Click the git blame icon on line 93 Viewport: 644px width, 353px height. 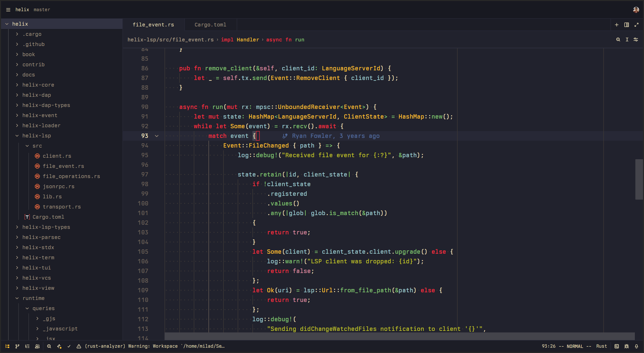tap(285, 136)
